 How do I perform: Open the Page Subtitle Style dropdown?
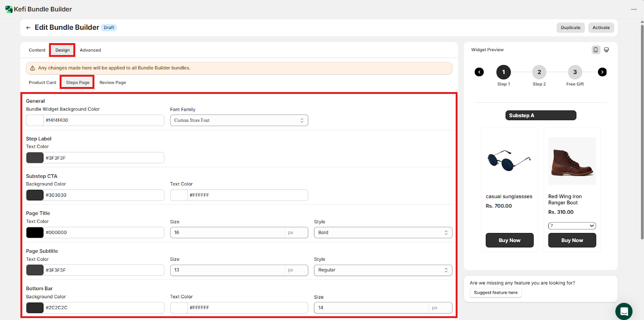pyautogui.click(x=383, y=270)
